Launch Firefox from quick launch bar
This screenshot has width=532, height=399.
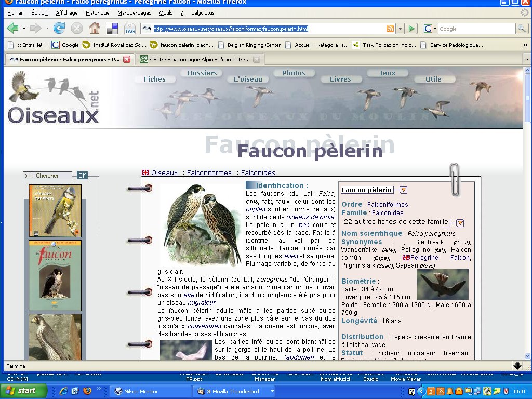[87, 391]
